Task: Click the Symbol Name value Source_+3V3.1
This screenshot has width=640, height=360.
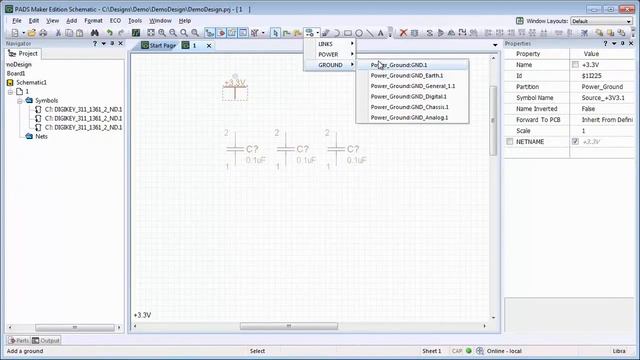Action: (x=603, y=98)
